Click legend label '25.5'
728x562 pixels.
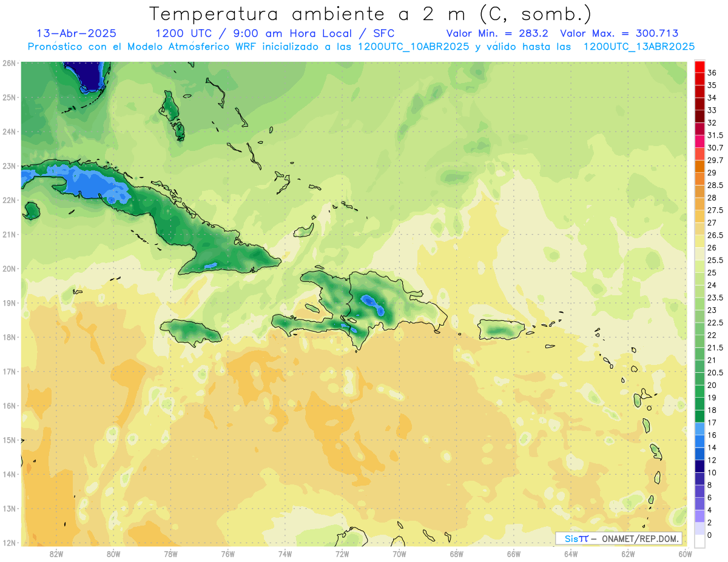(715, 260)
